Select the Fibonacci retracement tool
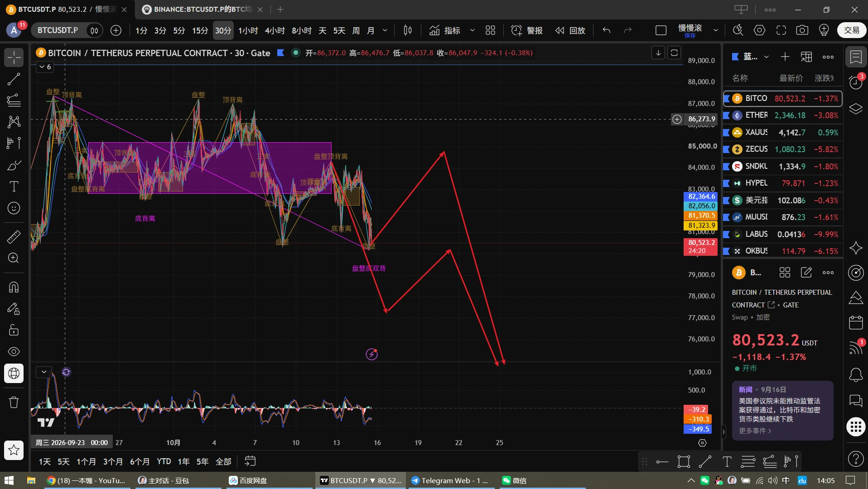This screenshot has width=868, height=489. click(14, 101)
